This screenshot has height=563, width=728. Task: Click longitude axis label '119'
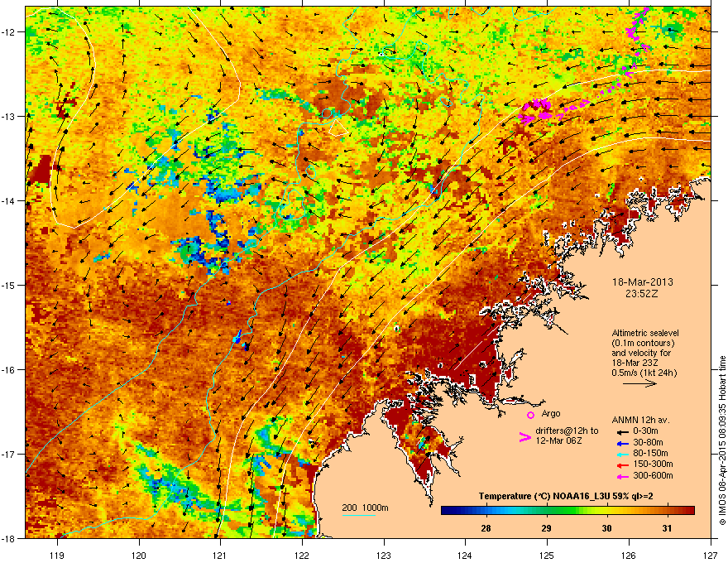tap(57, 555)
